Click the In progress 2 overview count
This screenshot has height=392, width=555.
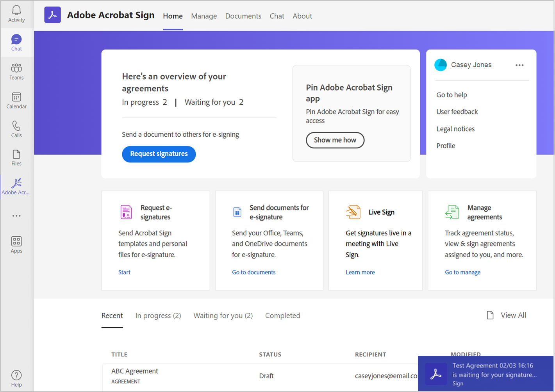[x=145, y=102]
